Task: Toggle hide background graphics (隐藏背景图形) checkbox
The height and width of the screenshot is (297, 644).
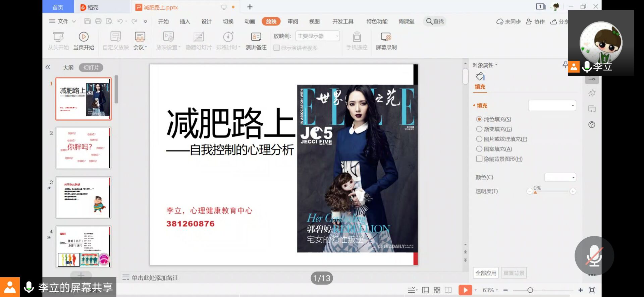Action: [479, 159]
